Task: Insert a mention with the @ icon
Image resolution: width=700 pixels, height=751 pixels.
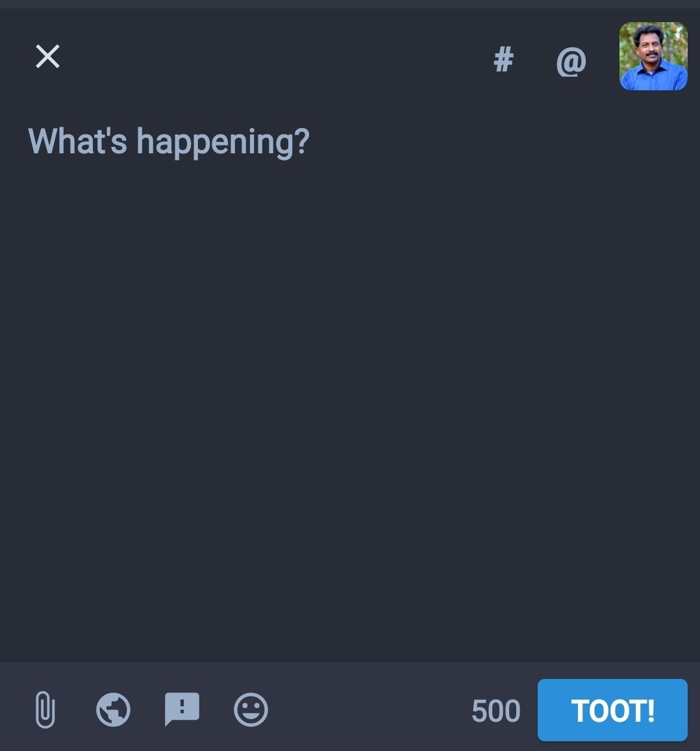Action: coord(571,61)
